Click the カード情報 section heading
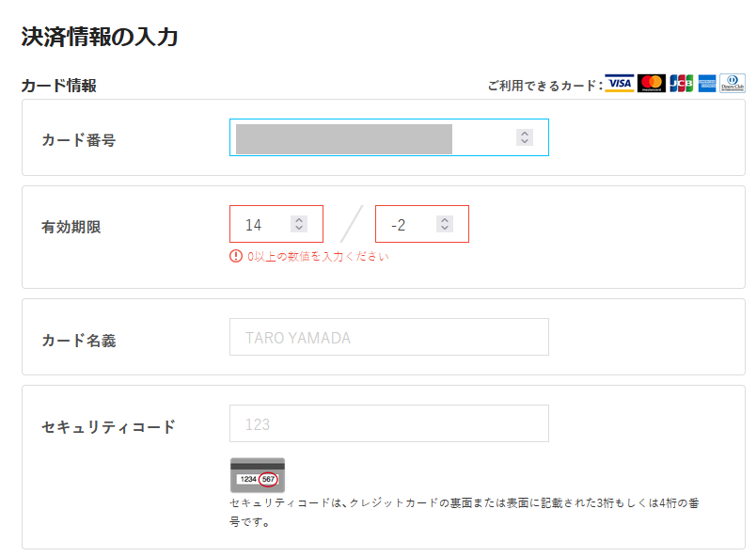 [59, 86]
